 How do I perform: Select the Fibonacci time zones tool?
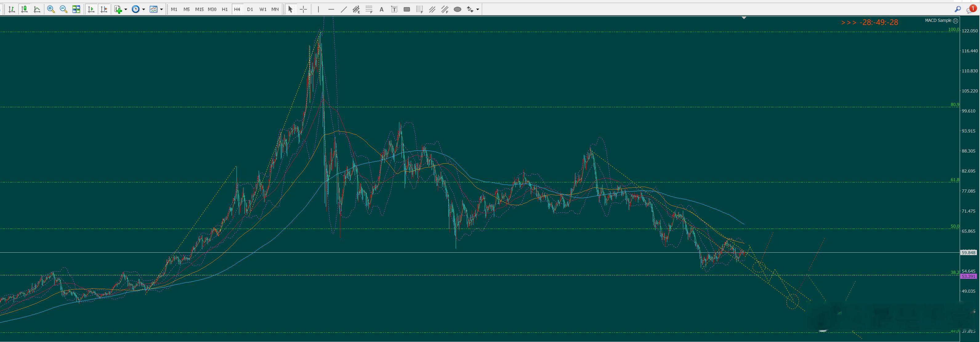tap(420, 9)
